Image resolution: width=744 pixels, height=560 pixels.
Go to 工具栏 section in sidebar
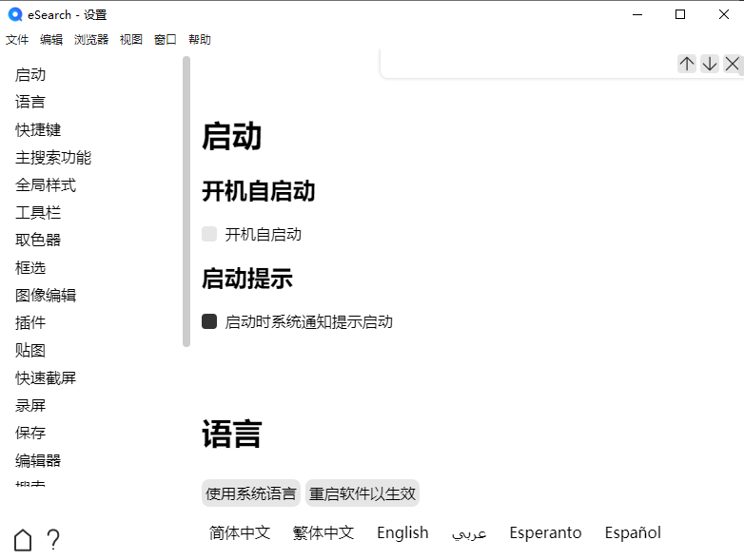pyautogui.click(x=38, y=212)
